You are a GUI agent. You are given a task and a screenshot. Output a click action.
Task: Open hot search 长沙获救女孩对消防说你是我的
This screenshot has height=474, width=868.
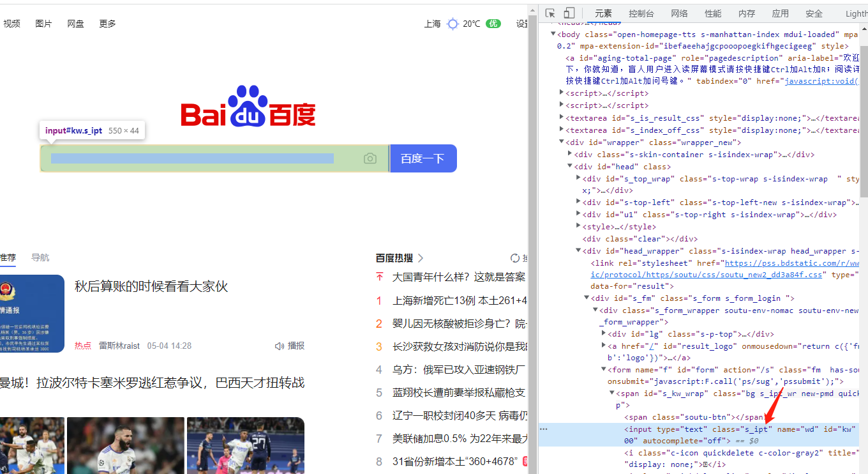click(460, 346)
